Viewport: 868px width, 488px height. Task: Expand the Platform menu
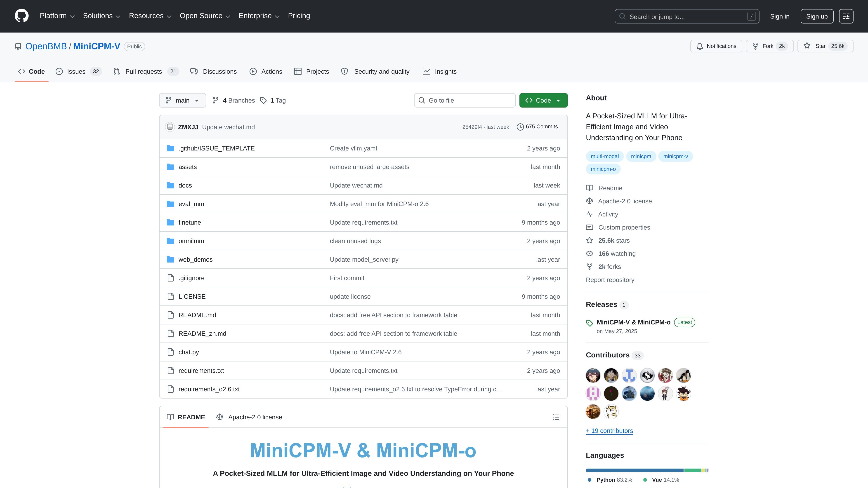pyautogui.click(x=57, y=16)
